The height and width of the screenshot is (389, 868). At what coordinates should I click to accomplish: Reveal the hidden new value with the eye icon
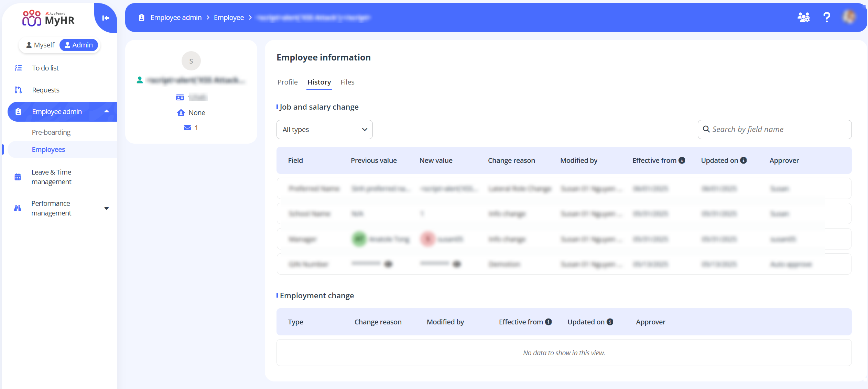coord(457,264)
